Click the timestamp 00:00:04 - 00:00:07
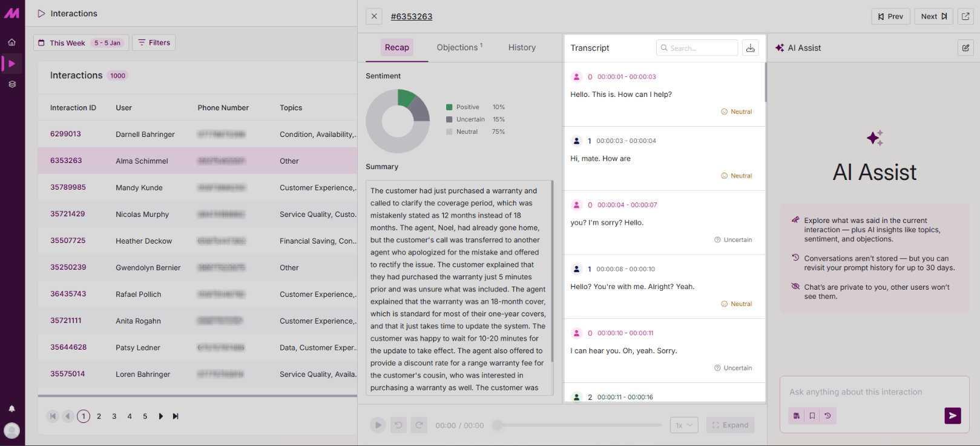 (627, 205)
